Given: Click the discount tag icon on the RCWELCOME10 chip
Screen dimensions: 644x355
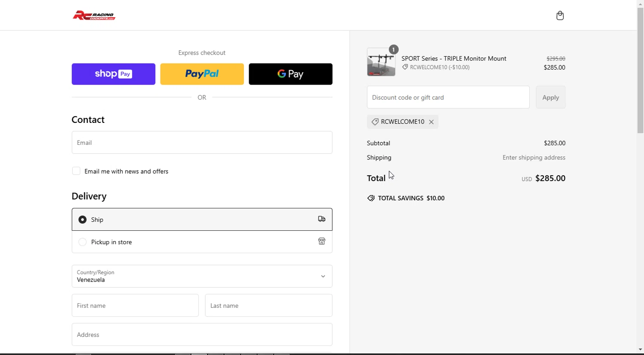Looking at the screenshot, I should point(375,122).
